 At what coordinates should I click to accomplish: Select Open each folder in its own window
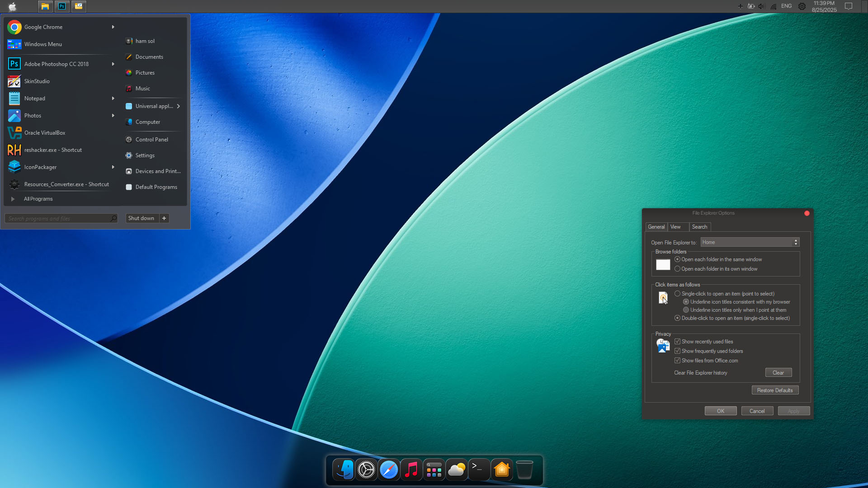tap(677, 269)
